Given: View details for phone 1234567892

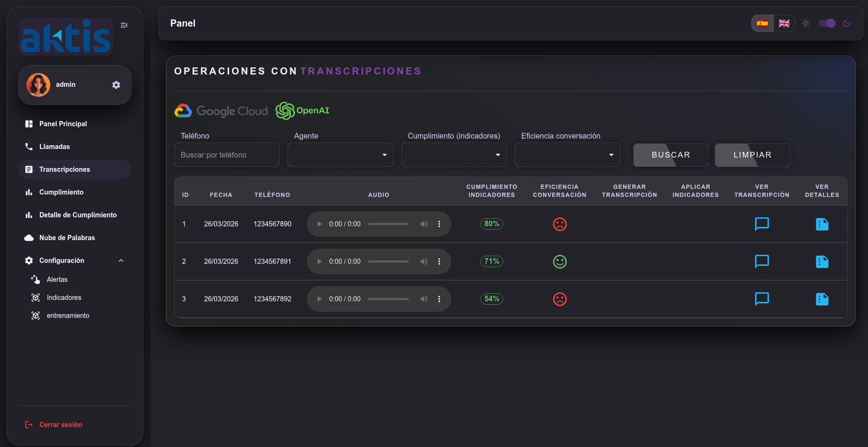Looking at the screenshot, I should 822,299.
